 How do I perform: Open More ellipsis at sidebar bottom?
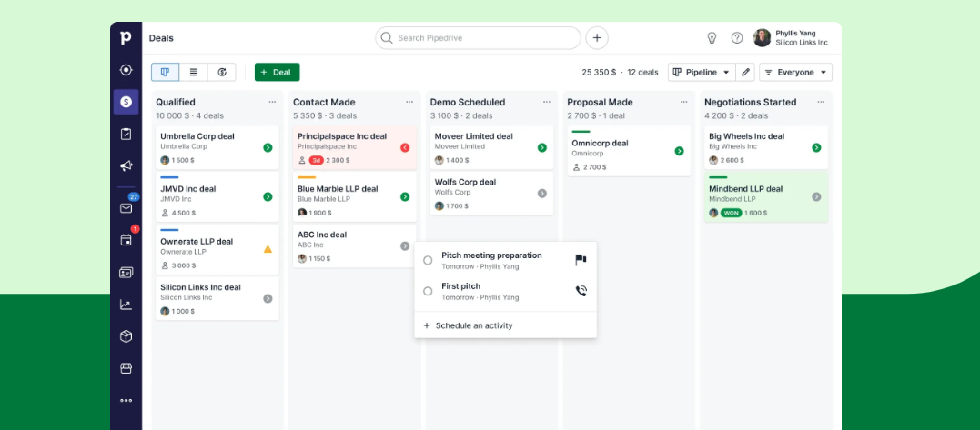coord(126,401)
